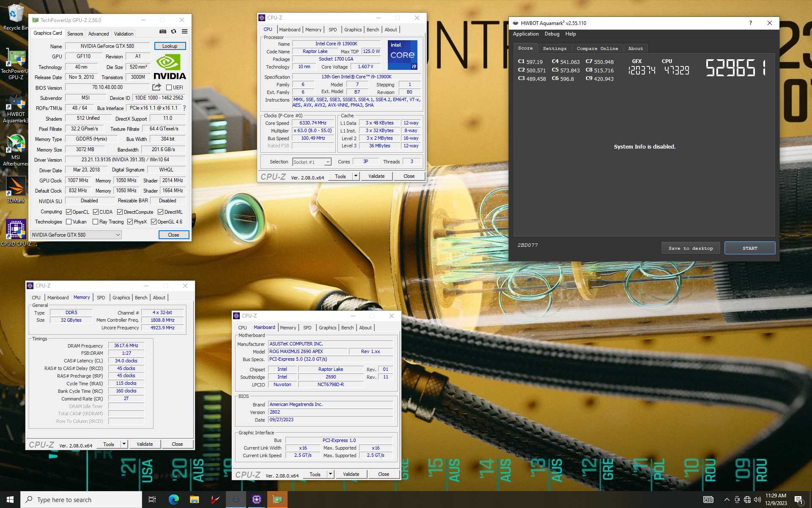
Task: Open CPUID CPU-Z desktop icon
Action: click(16, 232)
